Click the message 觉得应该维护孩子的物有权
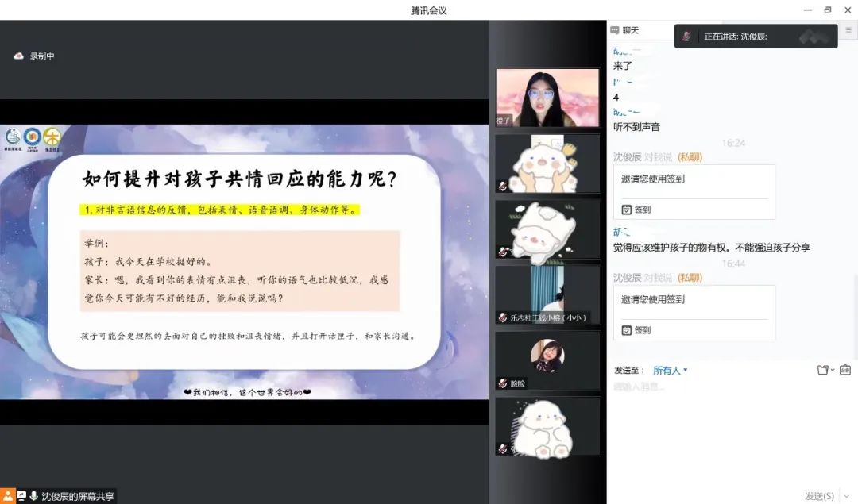 pos(711,248)
